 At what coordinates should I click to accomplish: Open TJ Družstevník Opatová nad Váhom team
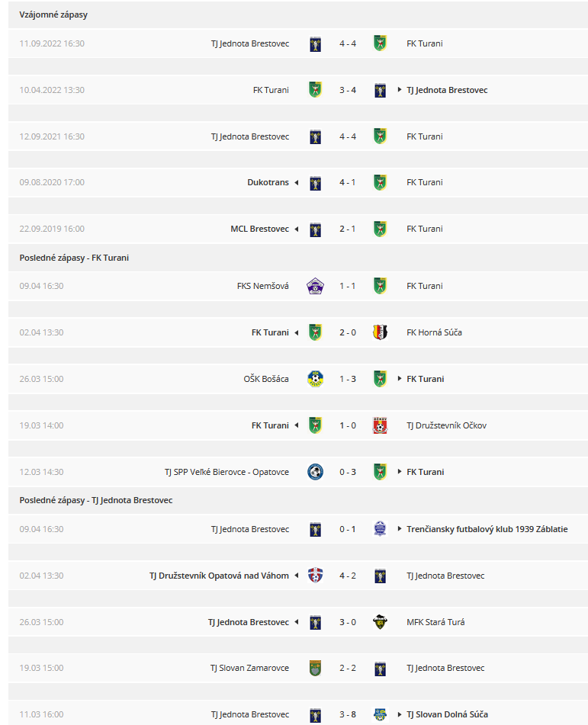tap(219, 576)
